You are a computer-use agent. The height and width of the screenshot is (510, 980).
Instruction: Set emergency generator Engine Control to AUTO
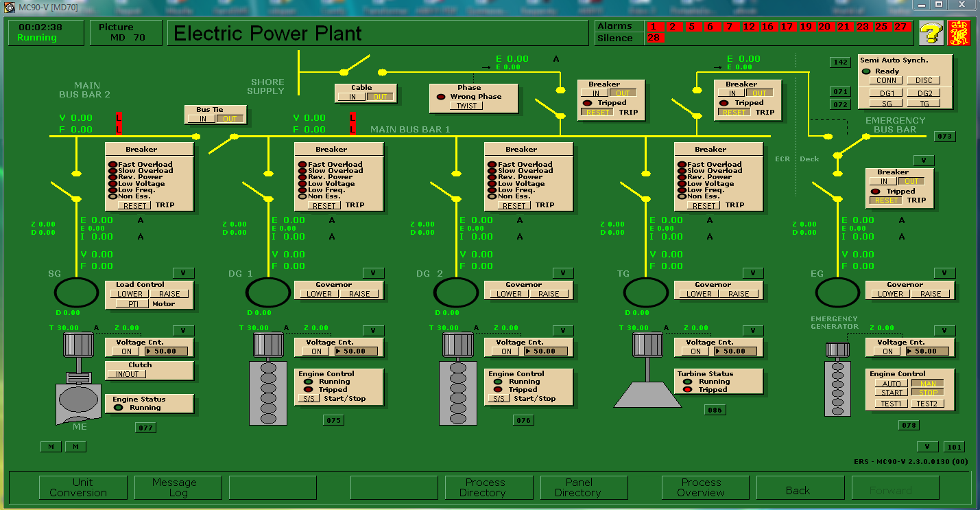(891, 384)
